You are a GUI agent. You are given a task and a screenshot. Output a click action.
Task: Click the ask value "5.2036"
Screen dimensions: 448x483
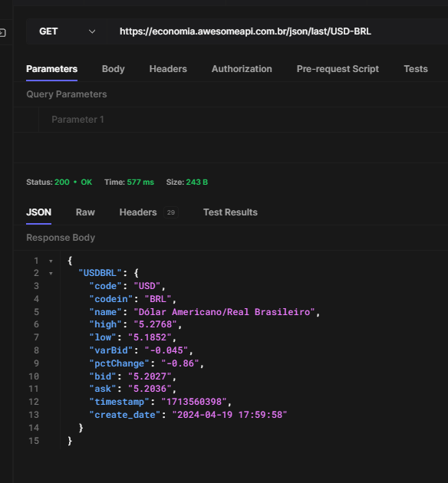(x=150, y=389)
